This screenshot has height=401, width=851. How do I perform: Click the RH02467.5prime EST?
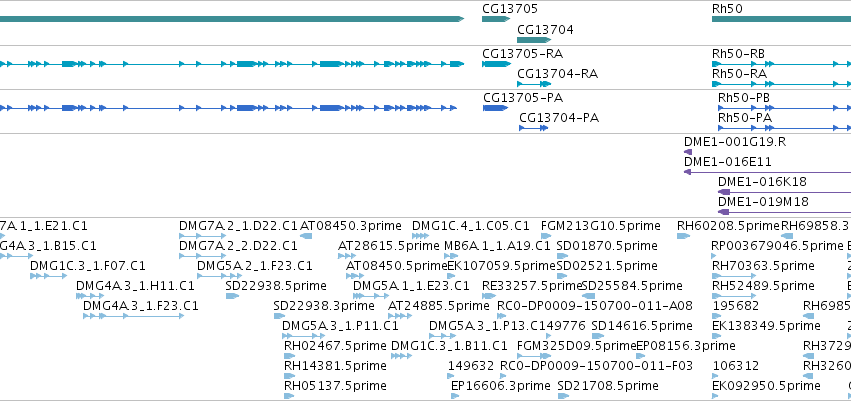[289, 357]
